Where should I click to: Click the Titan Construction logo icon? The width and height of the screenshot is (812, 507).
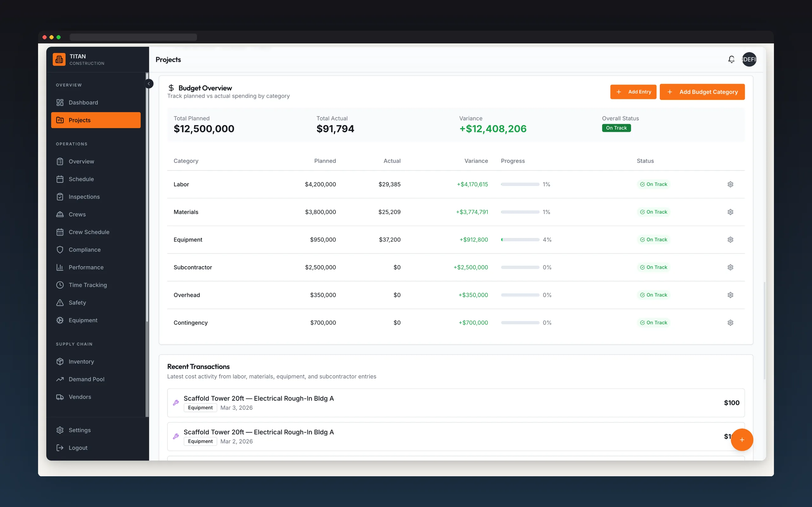coord(59,59)
